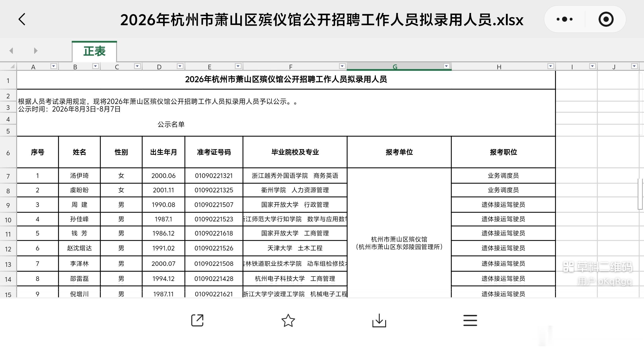Switch to the 正表 sheet tab
Screen dimensions: 644x352
click(94, 51)
